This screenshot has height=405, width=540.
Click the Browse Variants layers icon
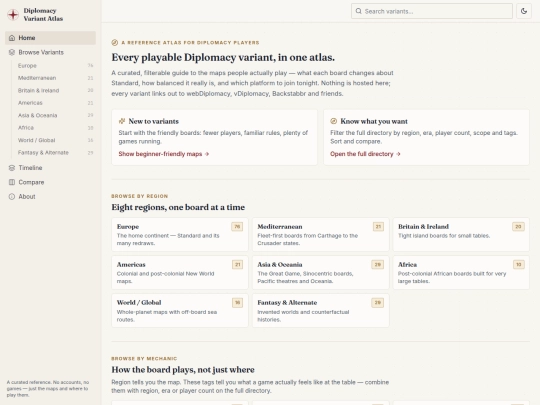[12, 52]
